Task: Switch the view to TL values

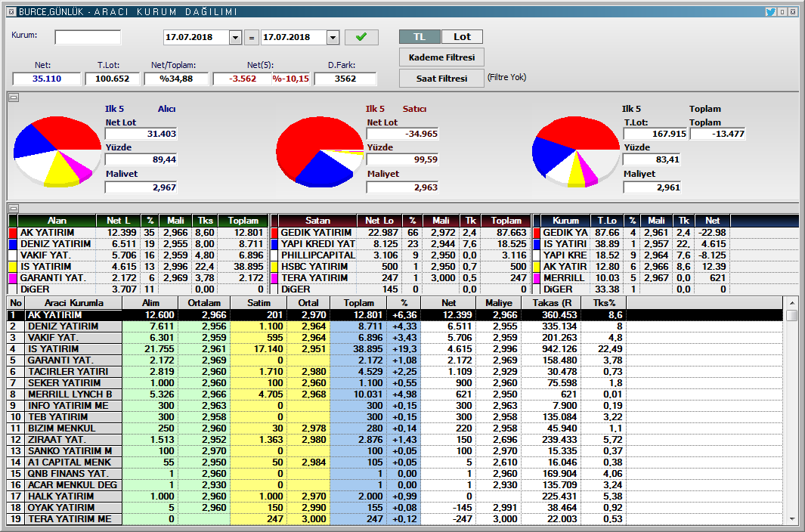Action: (420, 36)
